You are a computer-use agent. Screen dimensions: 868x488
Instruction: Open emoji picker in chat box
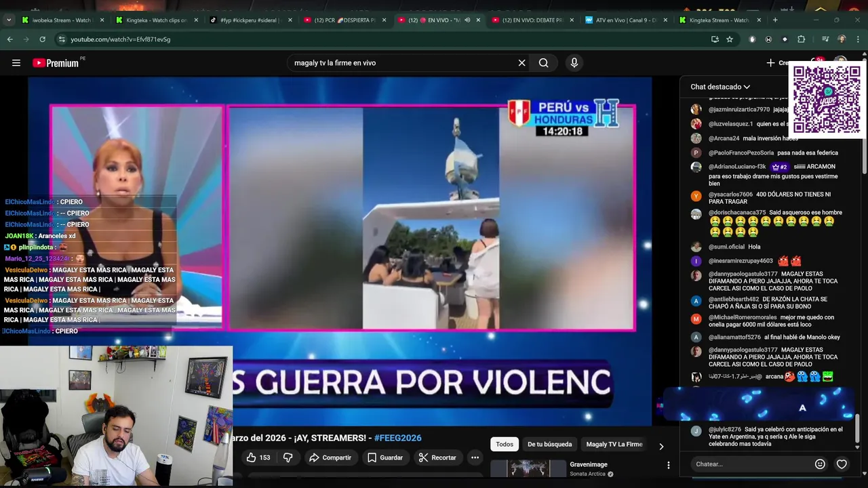coord(820,464)
